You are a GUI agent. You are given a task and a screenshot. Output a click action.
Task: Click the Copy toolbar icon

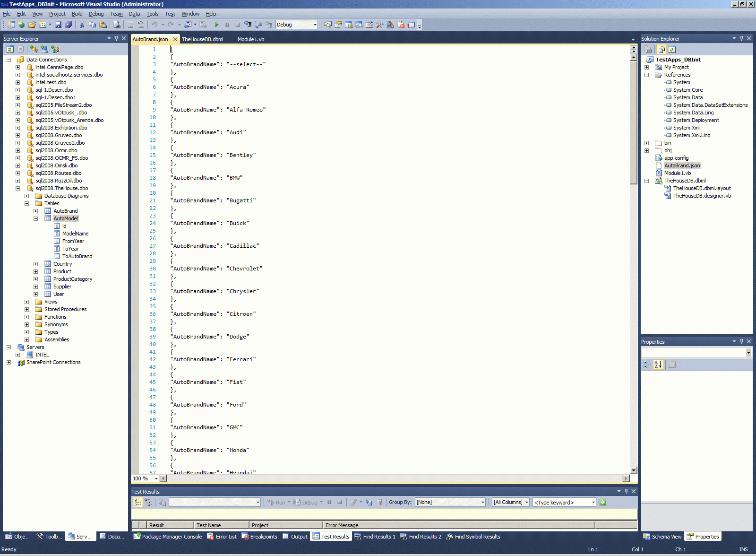pyautogui.click(x=92, y=25)
